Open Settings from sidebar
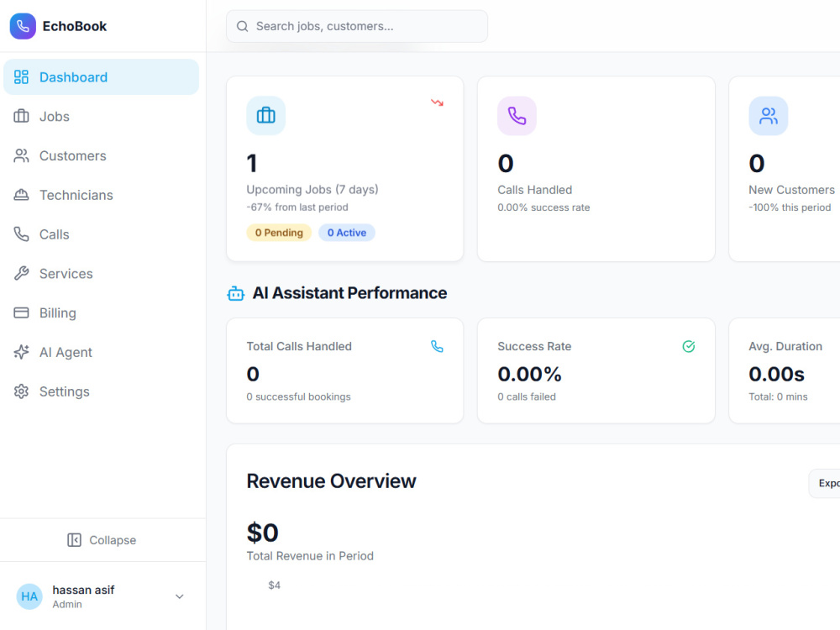The width and height of the screenshot is (840, 630). [x=102, y=391]
